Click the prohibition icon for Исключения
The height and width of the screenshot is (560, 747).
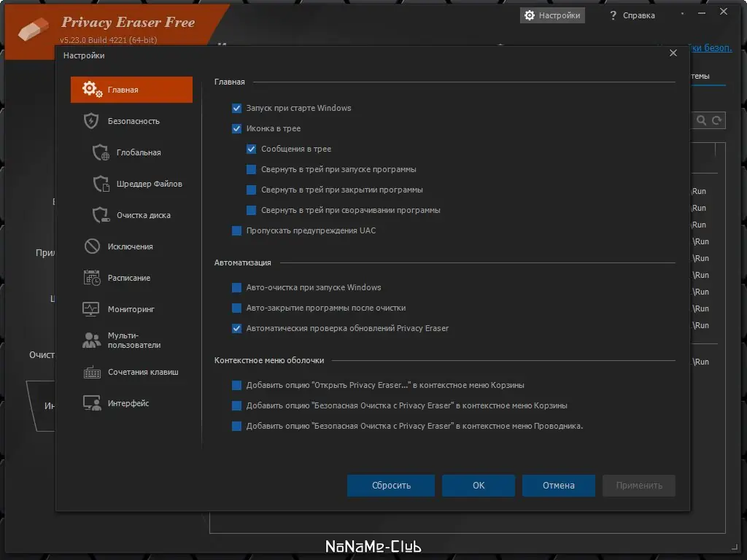(92, 246)
